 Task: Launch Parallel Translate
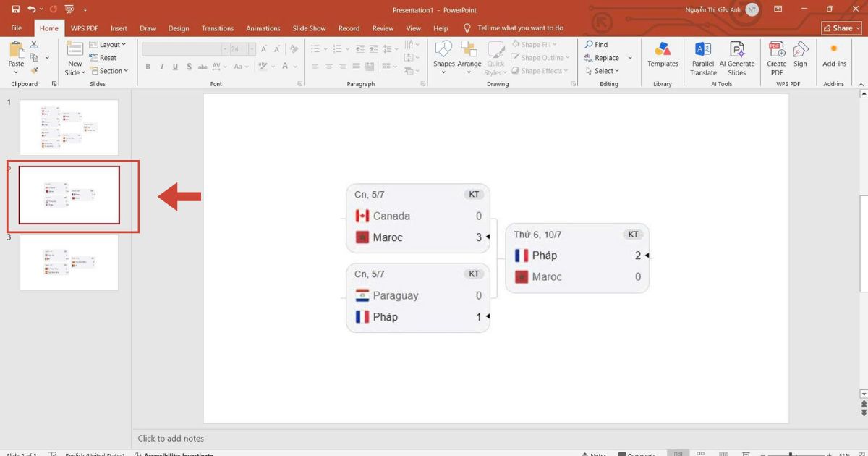703,59
